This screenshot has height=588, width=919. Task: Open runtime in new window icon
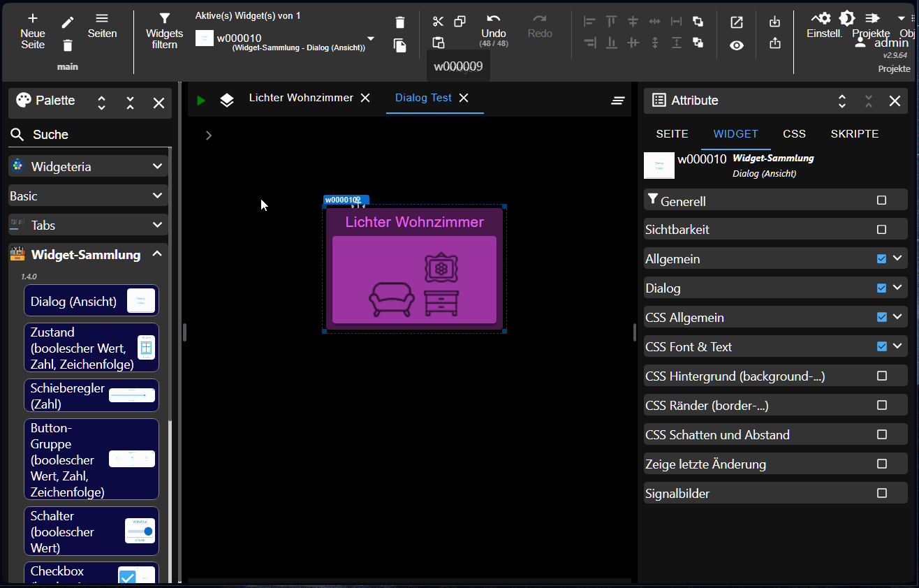point(737,22)
